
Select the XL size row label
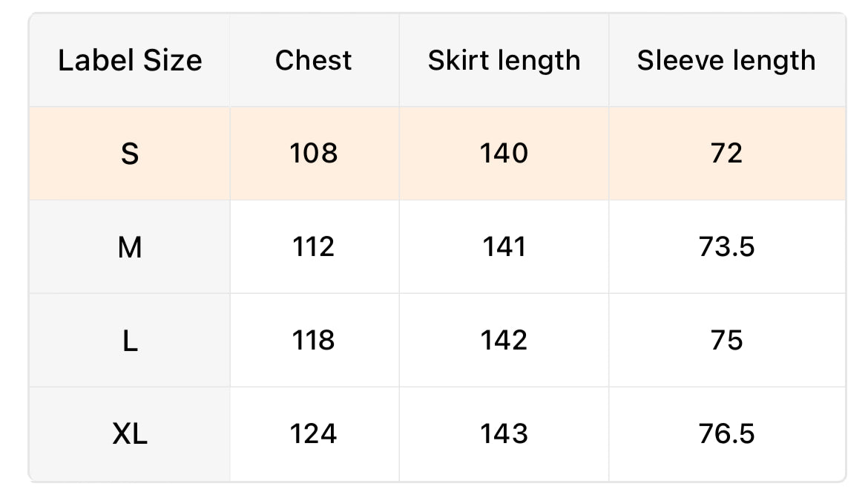click(x=130, y=434)
